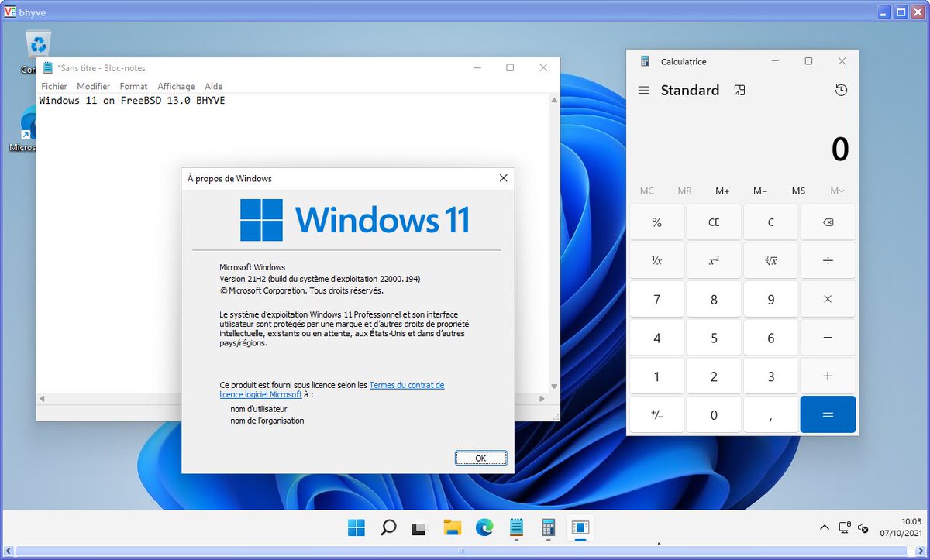Open the Calculator hamburger navigation menu
The height and width of the screenshot is (560, 930).
(x=643, y=91)
